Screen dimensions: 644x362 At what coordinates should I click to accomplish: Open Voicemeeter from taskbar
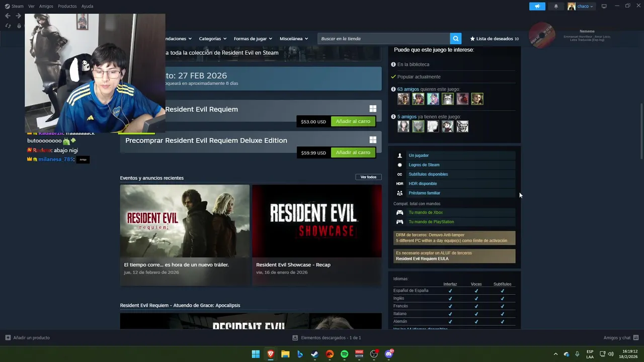359,354
